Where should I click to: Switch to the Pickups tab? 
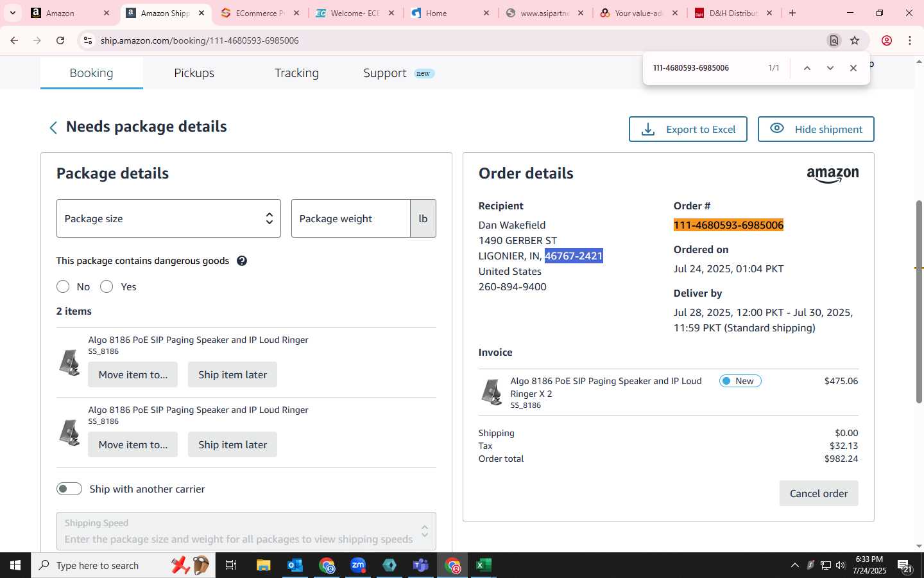tap(194, 73)
